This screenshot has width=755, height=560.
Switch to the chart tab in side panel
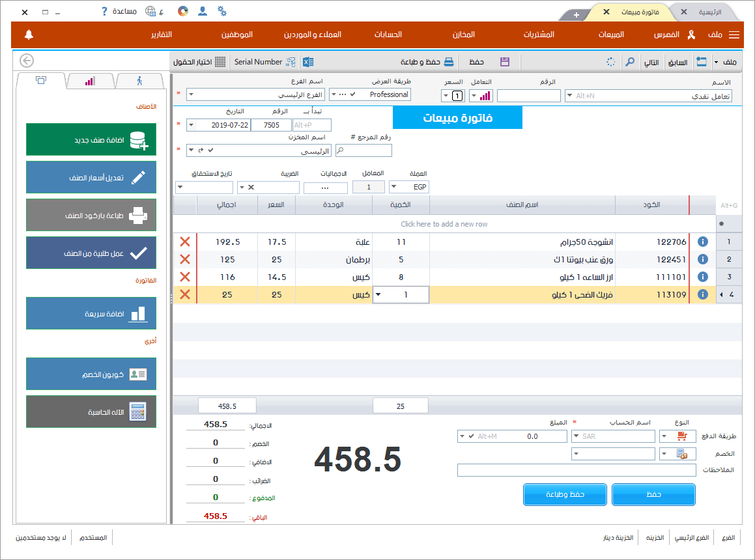(90, 81)
